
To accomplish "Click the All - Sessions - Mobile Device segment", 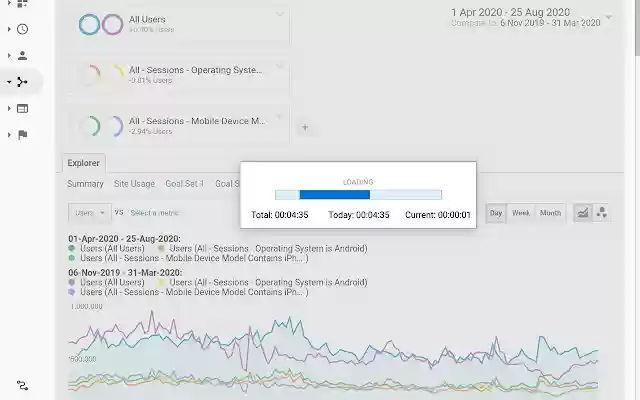I will pyautogui.click(x=178, y=126).
